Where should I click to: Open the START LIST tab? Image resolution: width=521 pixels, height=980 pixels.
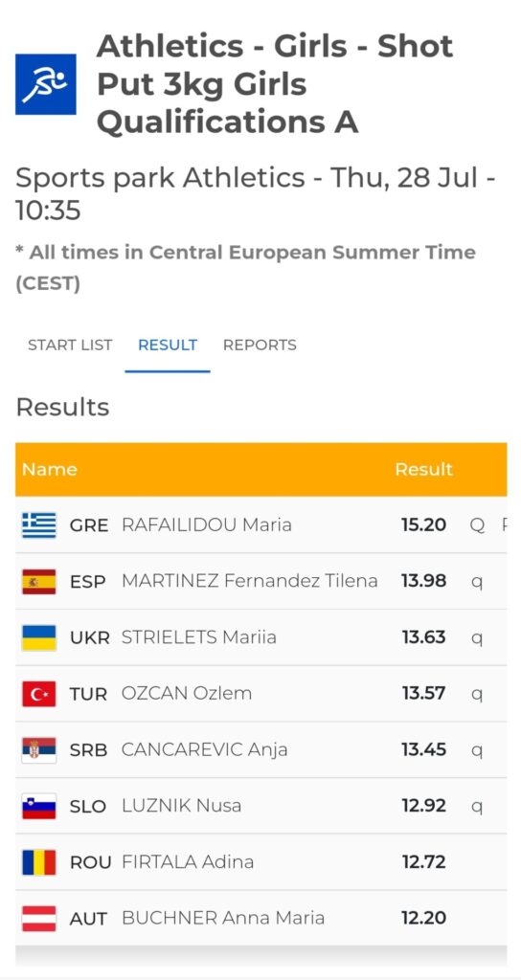70,345
